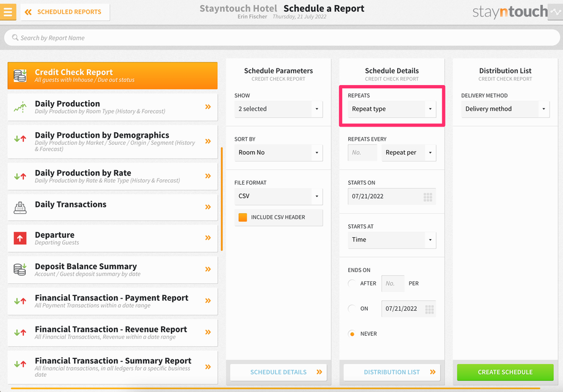The image size is (563, 392).
Task: Click the Daily Transactions register icon
Action: click(20, 207)
